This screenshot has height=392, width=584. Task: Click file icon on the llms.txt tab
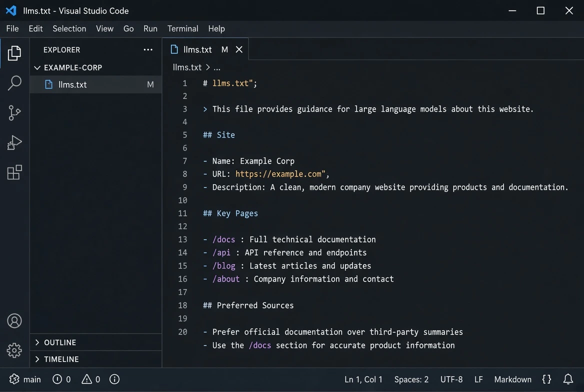[x=174, y=49]
